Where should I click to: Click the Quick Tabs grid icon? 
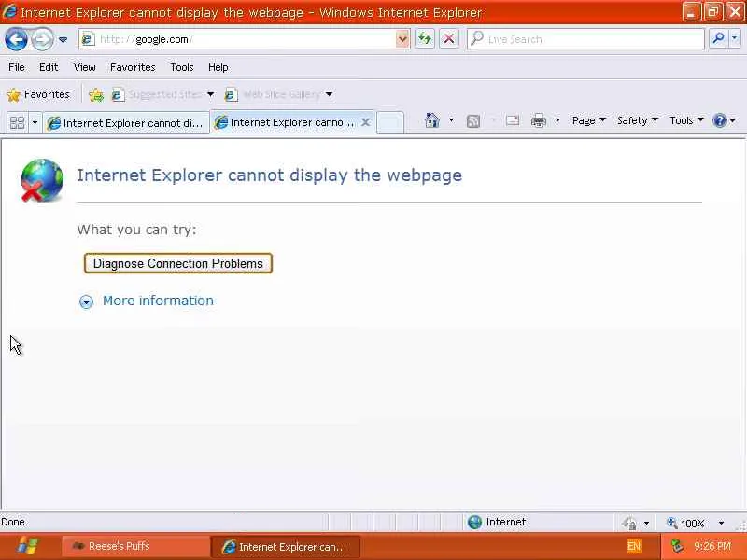[18, 123]
